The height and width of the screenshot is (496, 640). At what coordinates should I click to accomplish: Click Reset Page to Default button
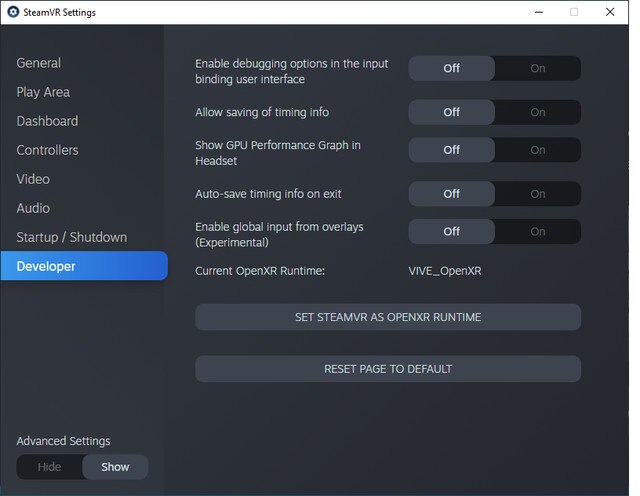(388, 369)
